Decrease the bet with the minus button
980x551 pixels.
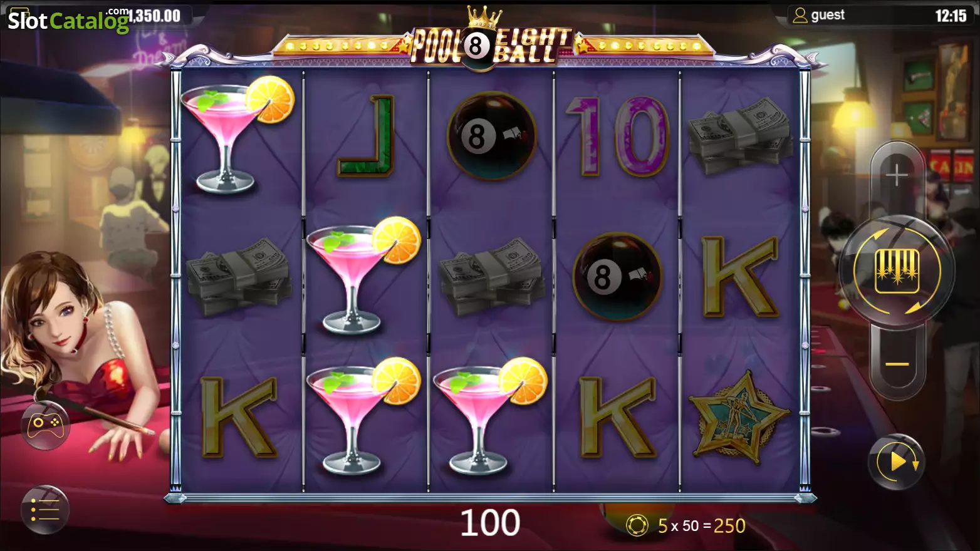click(x=897, y=364)
